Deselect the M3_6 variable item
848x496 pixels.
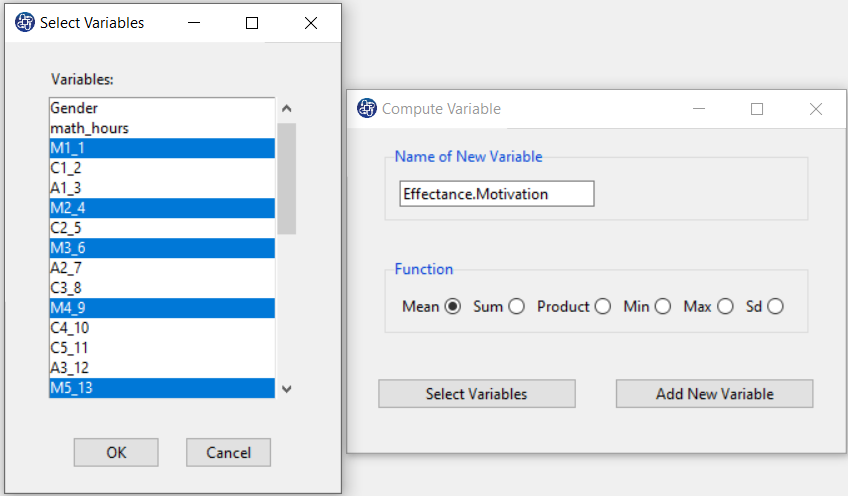coord(162,248)
